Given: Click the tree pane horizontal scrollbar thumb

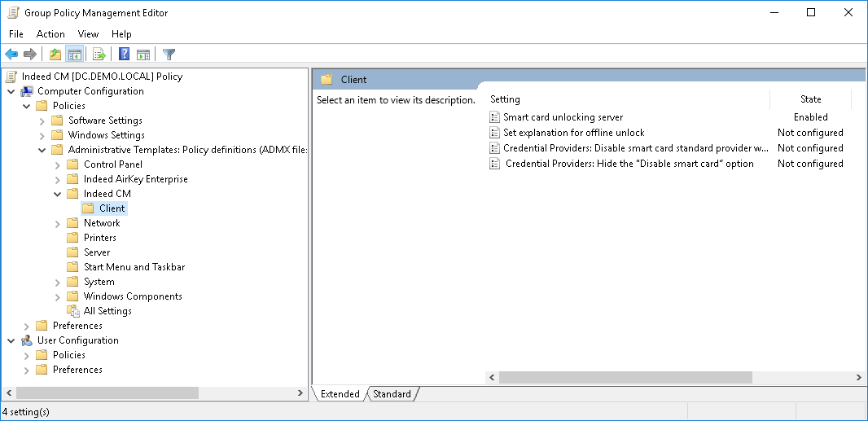Looking at the screenshot, I should tap(107, 392).
